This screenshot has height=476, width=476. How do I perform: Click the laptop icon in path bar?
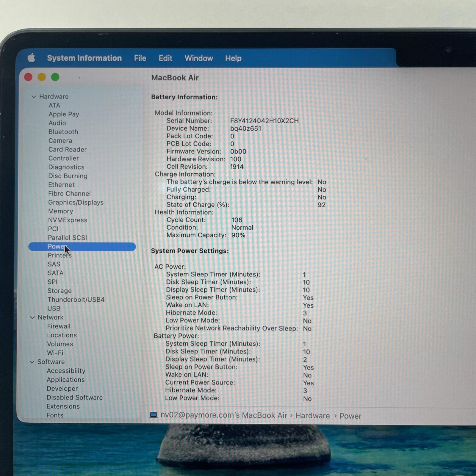[x=154, y=415]
